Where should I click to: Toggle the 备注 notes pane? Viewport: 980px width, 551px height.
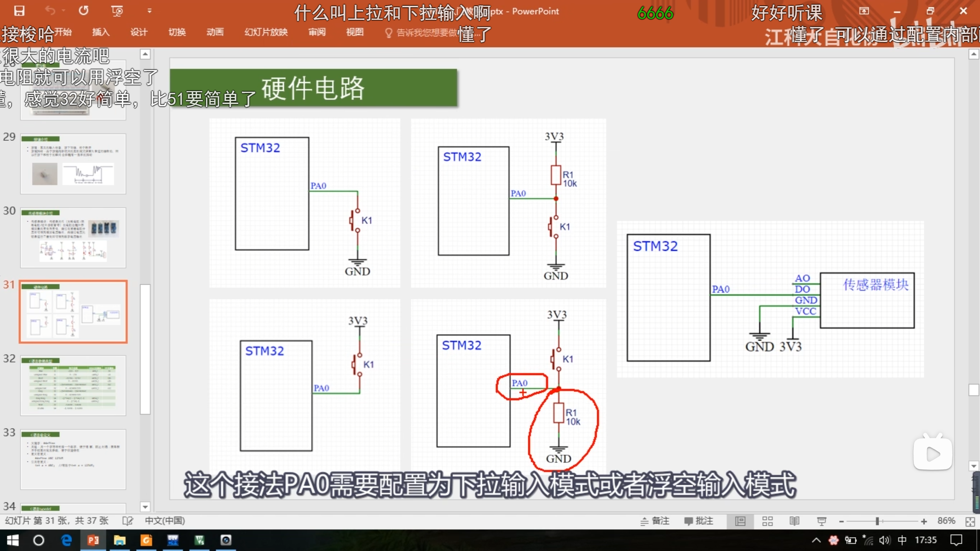[x=655, y=521]
